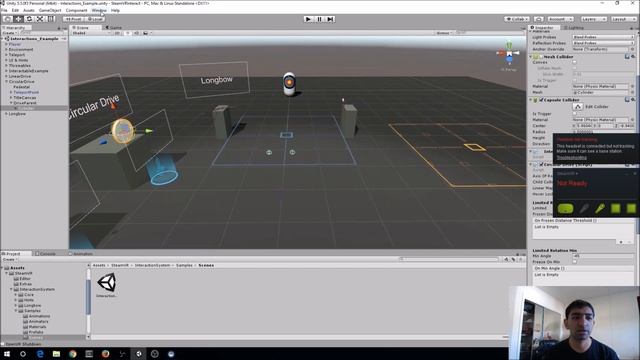This screenshot has height=360, width=640.
Task: Click the SteamVR headset status icon
Action: point(566,209)
